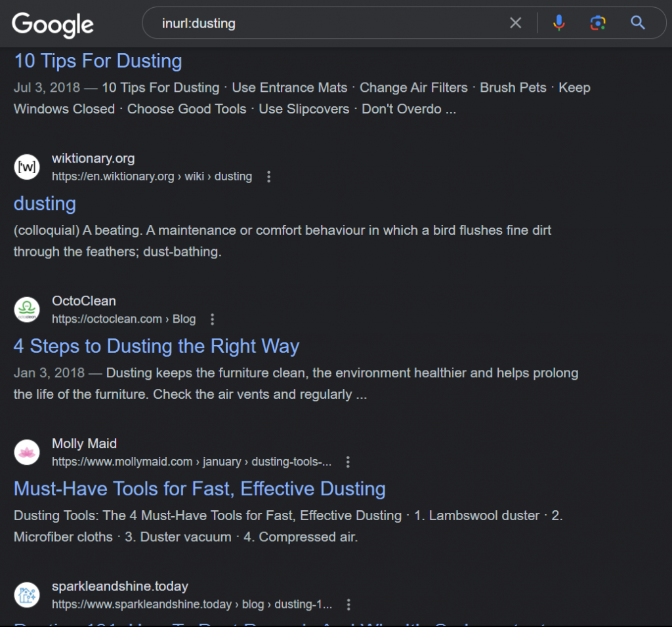The width and height of the screenshot is (672, 627).
Task: Click the 'Jul 3, 2018' snippet date
Action: [x=47, y=87]
